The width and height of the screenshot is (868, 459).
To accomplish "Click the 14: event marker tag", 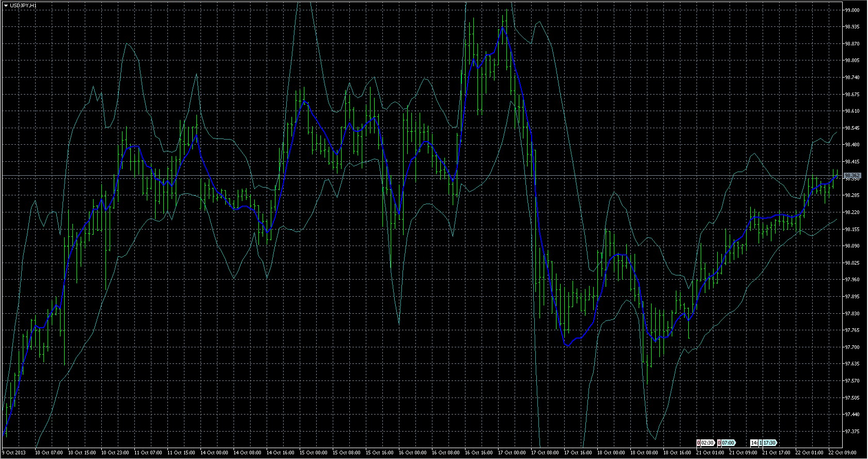I will pyautogui.click(x=754, y=442).
